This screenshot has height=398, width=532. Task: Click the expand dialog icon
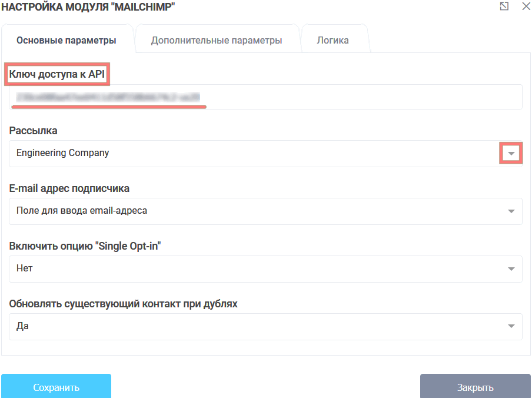[503, 8]
